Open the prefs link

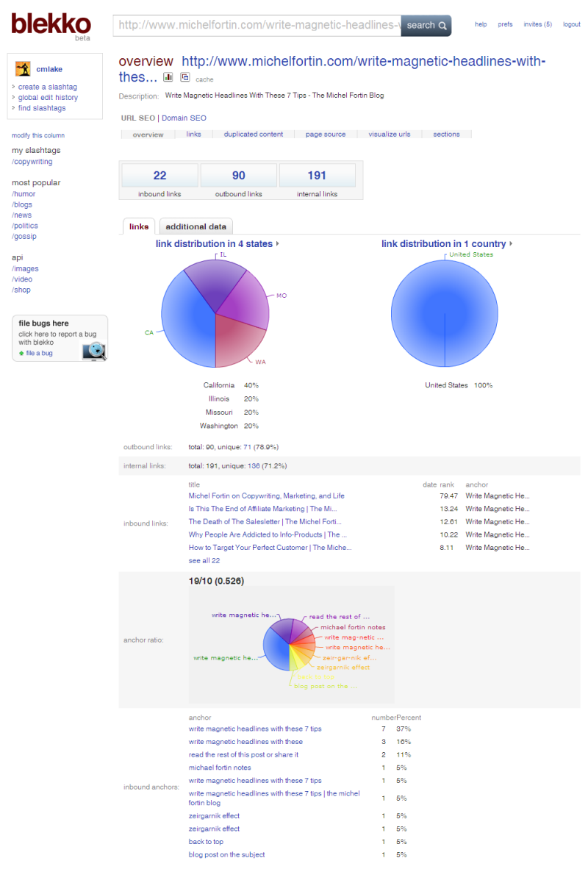point(505,24)
